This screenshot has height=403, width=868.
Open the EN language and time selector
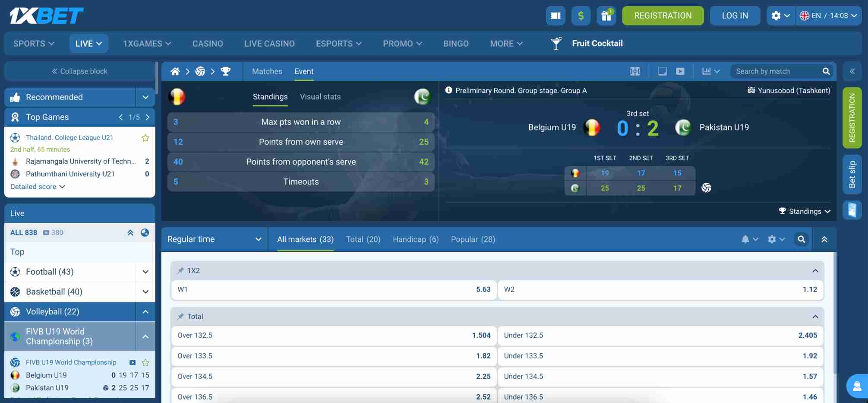click(828, 16)
